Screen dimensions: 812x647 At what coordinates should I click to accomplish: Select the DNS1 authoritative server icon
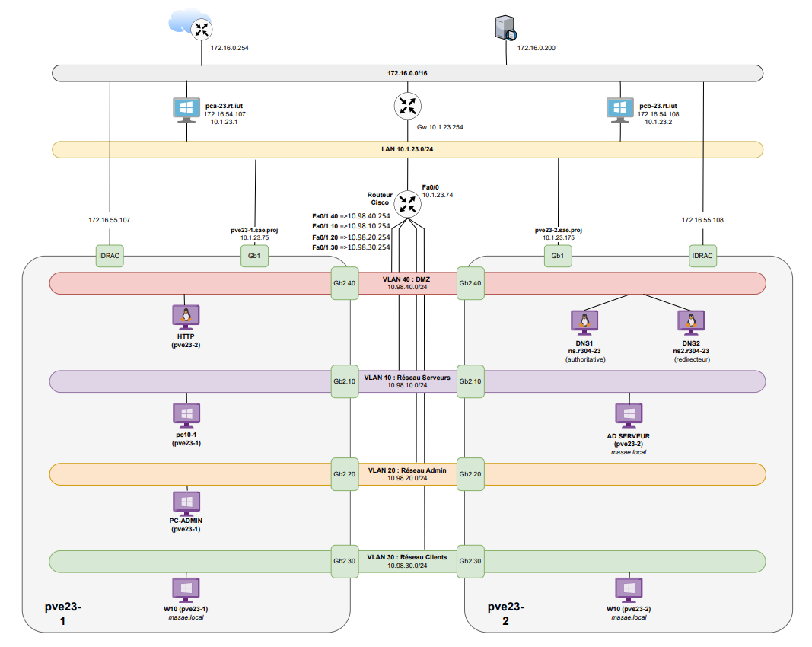584,321
